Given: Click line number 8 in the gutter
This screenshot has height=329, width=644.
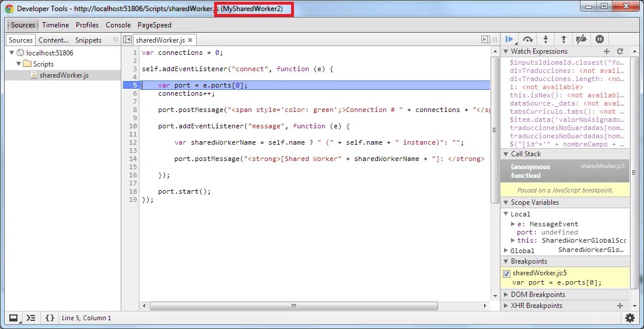Looking at the screenshot, I should 135,110.
